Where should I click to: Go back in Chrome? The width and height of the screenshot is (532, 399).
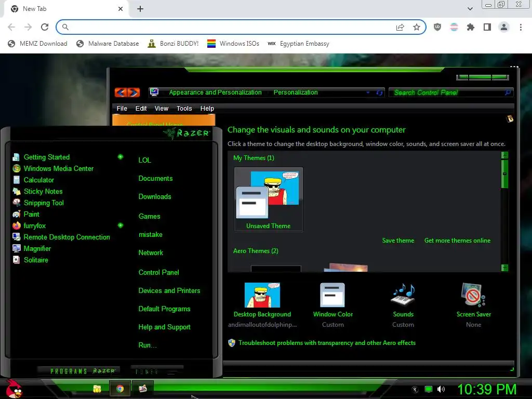[11, 27]
